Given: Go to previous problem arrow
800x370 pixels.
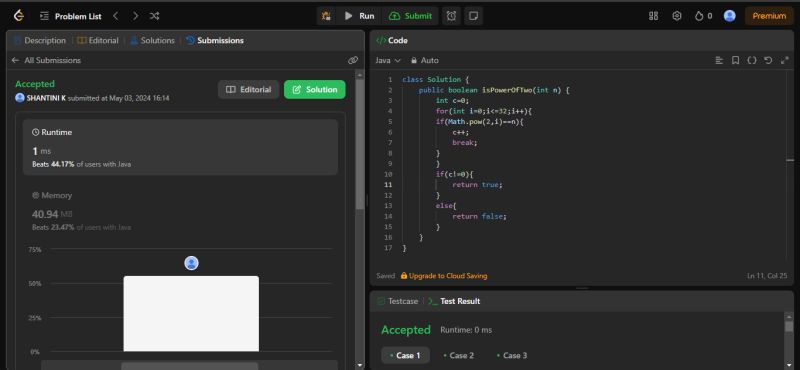Looking at the screenshot, I should click(x=116, y=16).
